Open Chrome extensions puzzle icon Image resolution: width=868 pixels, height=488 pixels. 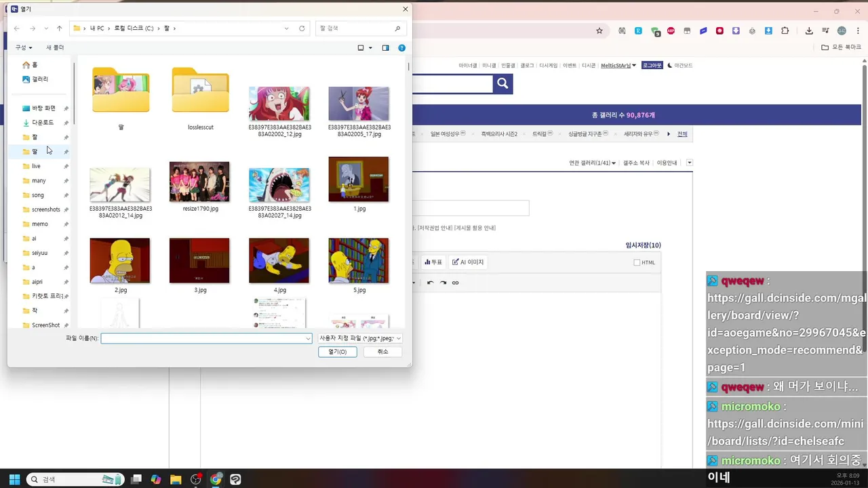pos(785,30)
